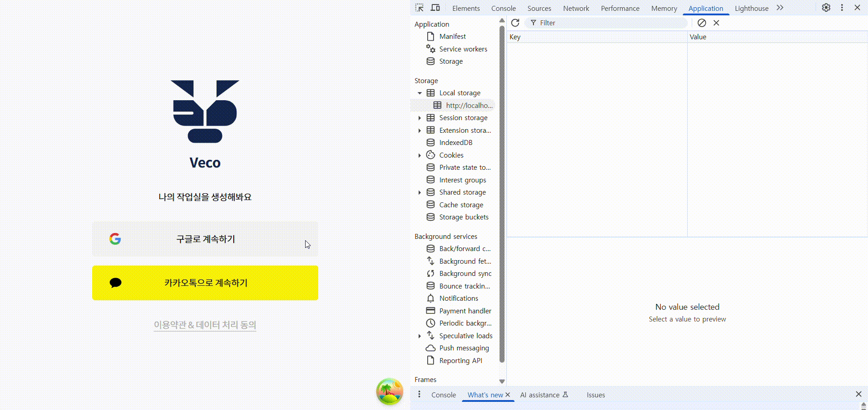Click 구글로 계속하기 login button

coord(205,239)
